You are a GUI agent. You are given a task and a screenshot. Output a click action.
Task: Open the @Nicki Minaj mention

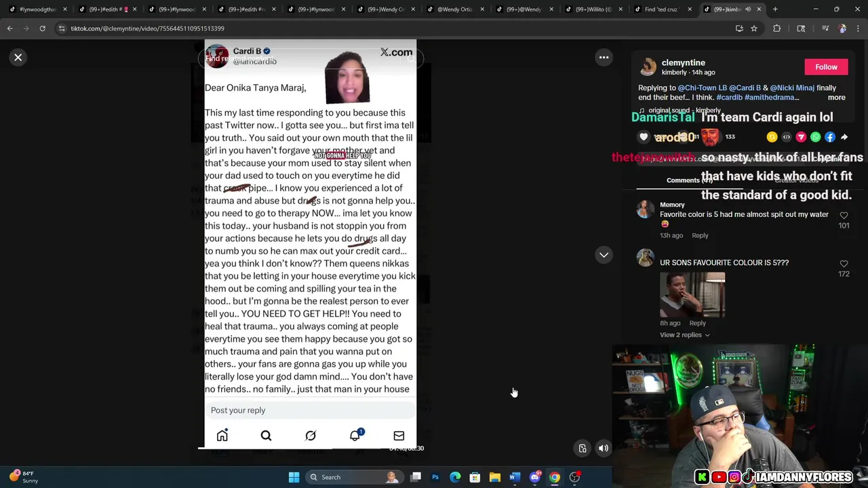[791, 88]
